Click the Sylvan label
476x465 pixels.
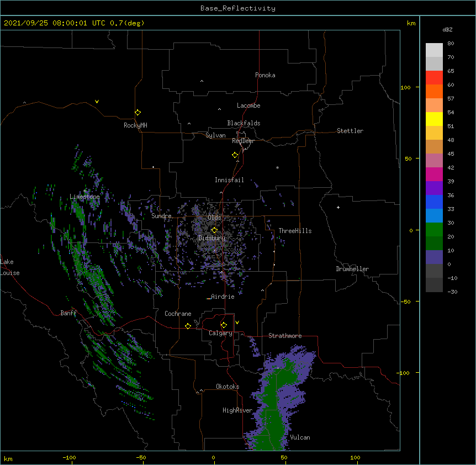click(x=215, y=135)
